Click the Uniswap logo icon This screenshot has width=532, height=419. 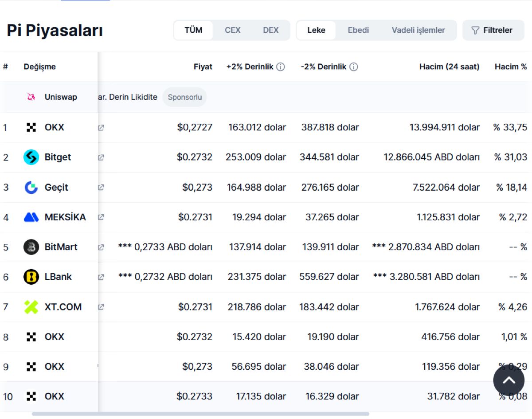pyautogui.click(x=31, y=97)
